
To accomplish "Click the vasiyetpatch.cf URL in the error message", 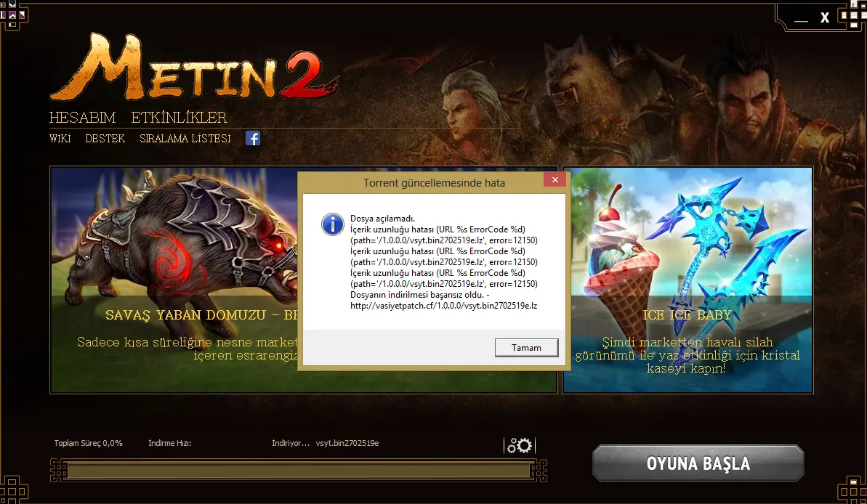I will coord(443,306).
